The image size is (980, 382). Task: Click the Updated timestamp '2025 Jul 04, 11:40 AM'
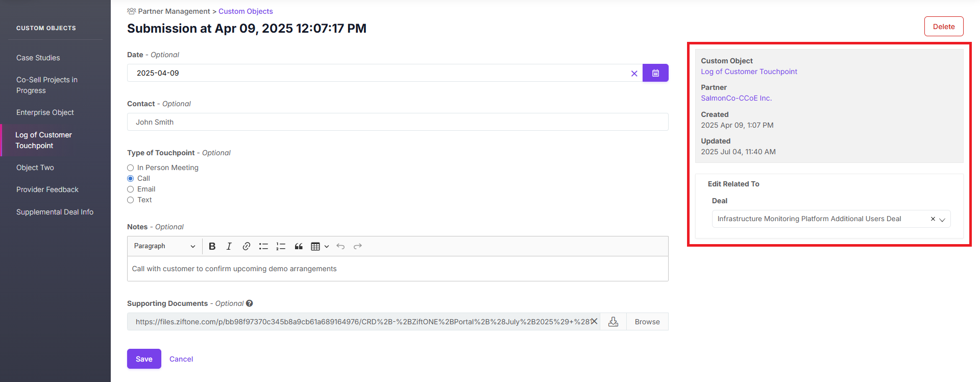click(x=738, y=152)
